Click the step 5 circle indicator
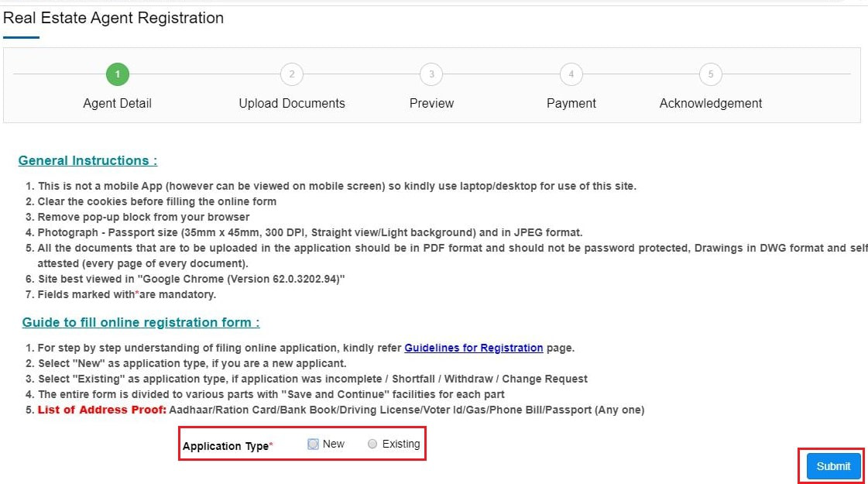This screenshot has height=484, width=868. click(x=711, y=74)
